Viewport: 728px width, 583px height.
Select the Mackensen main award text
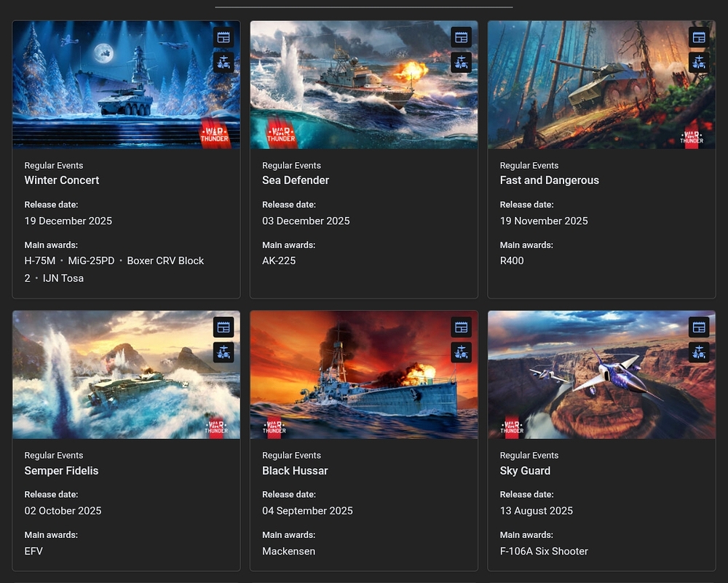pyautogui.click(x=288, y=551)
